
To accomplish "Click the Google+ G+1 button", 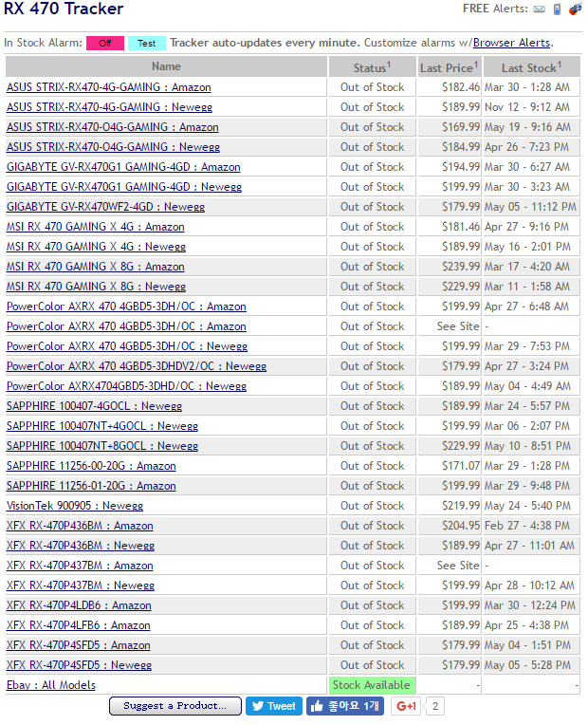I will [x=406, y=706].
